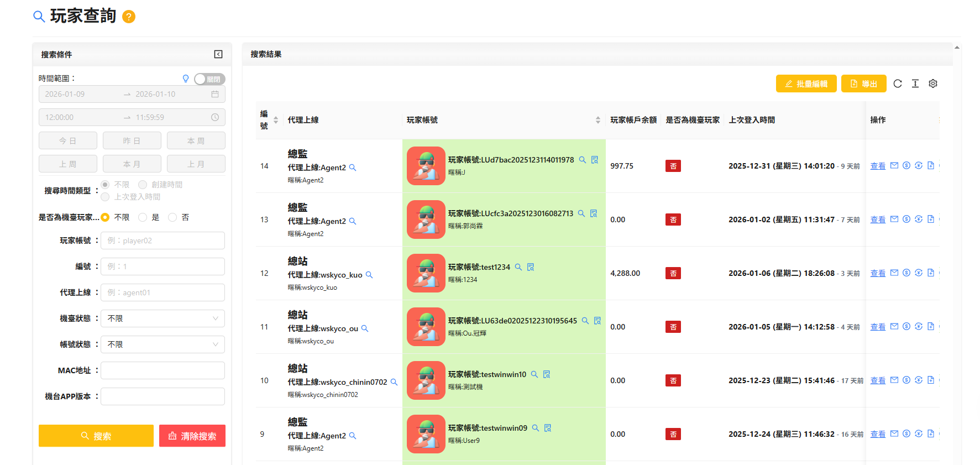Click the dollar coin icon in row 13
Screen dimensions: 980x465
(x=906, y=219)
